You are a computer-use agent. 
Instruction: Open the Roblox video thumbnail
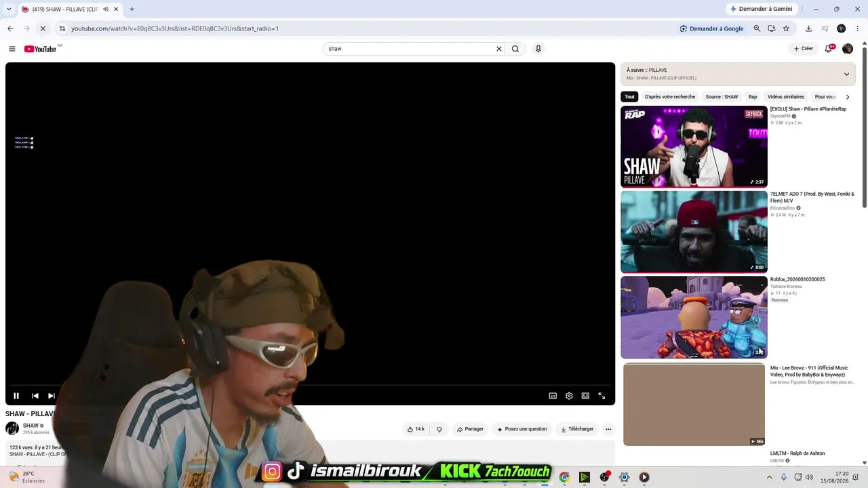coord(694,317)
